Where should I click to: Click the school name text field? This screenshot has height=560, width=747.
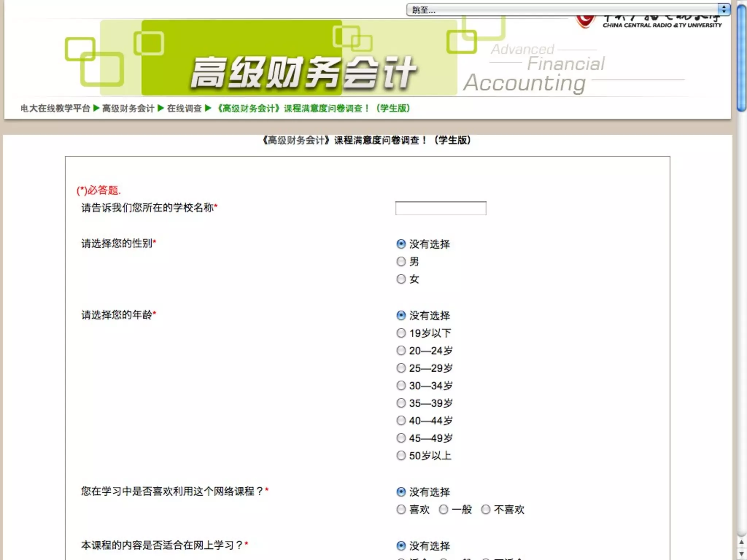point(441,208)
